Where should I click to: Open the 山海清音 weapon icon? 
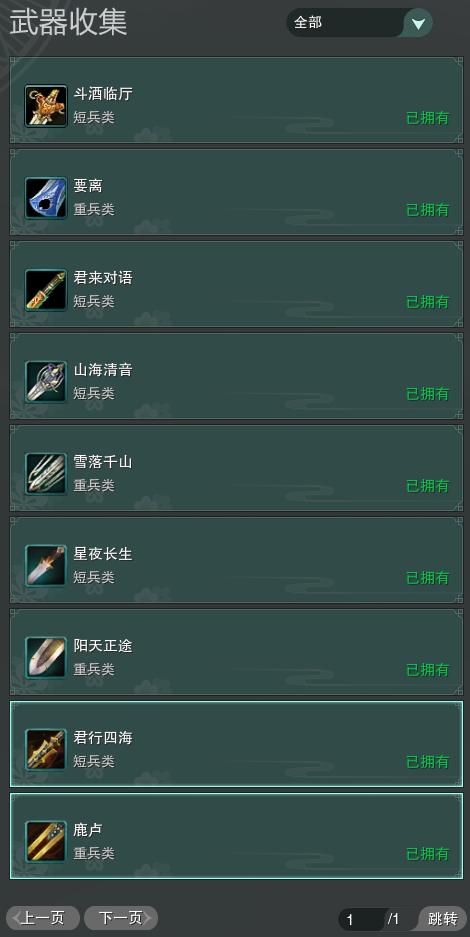click(46, 382)
